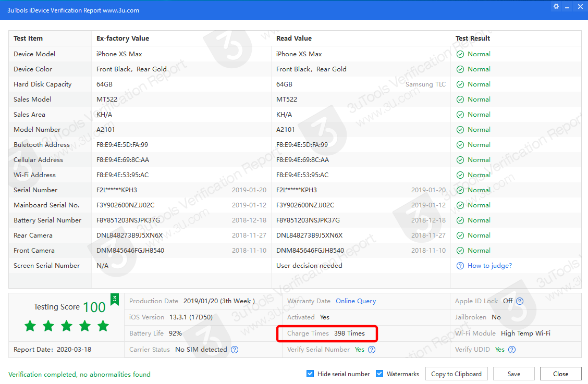The width and height of the screenshot is (588, 384).
Task: Click Production Date 2019/01/20 value
Action: click(x=219, y=301)
